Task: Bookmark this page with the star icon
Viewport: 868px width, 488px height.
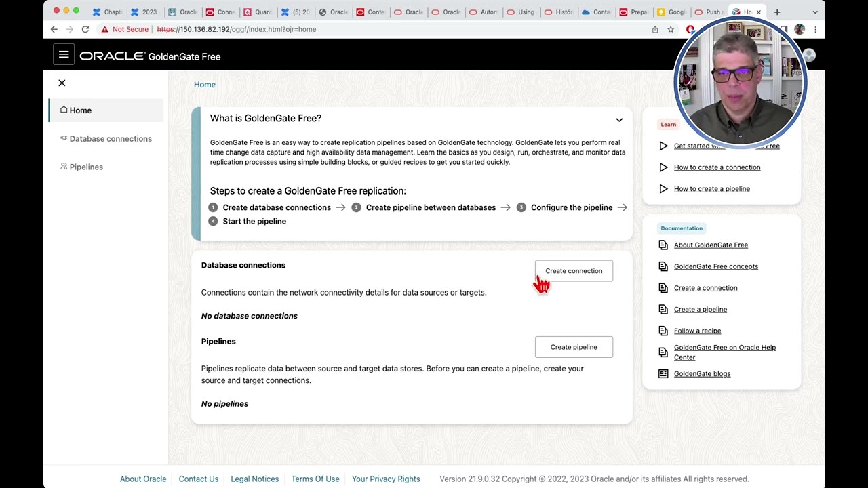Action: (671, 29)
